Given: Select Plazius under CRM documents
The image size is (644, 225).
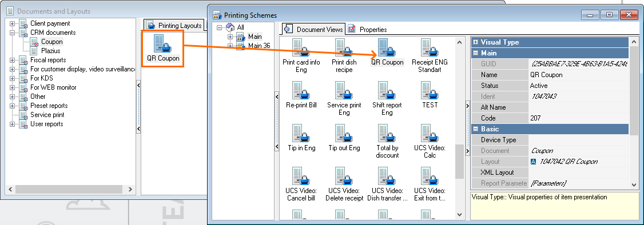Looking at the screenshot, I should [50, 51].
